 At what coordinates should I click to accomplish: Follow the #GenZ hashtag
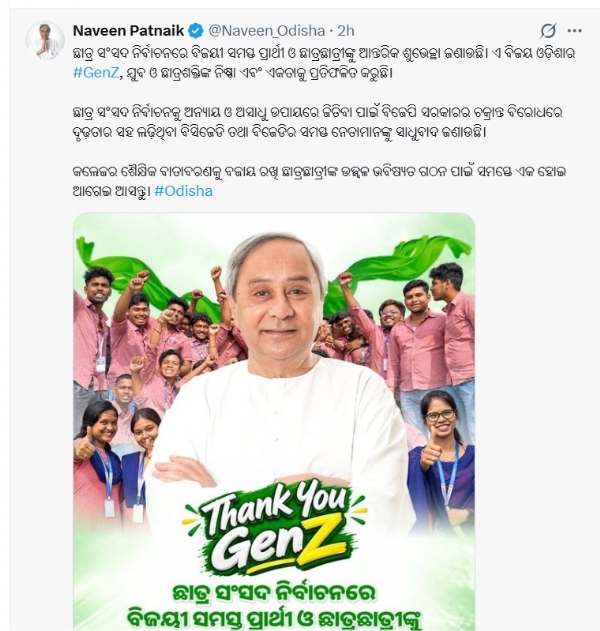coord(96,73)
